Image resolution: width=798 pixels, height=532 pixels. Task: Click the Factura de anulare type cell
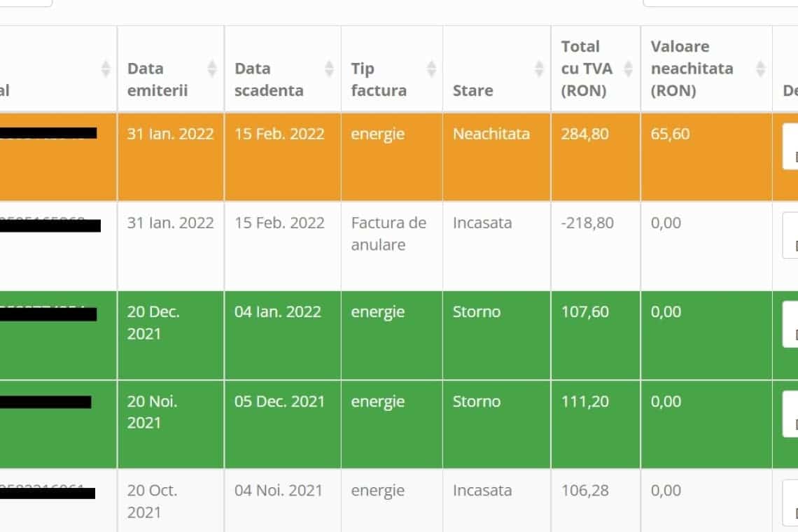[x=388, y=234]
